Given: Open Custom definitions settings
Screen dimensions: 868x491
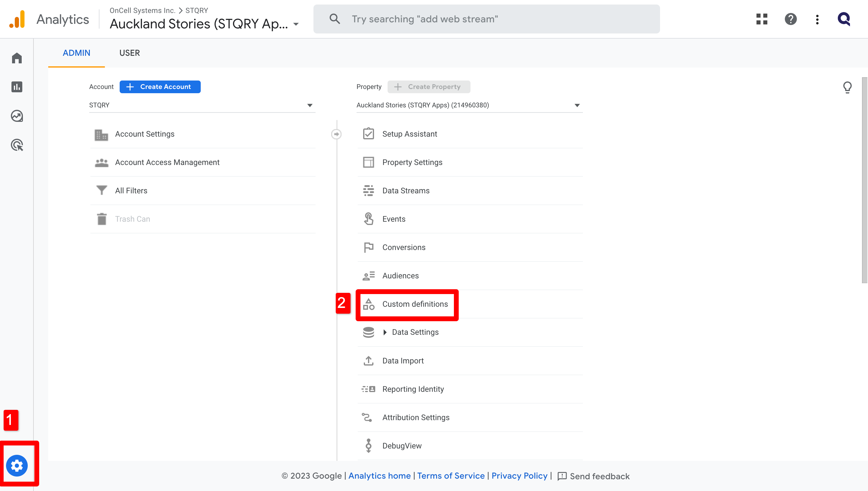Looking at the screenshot, I should (x=415, y=304).
